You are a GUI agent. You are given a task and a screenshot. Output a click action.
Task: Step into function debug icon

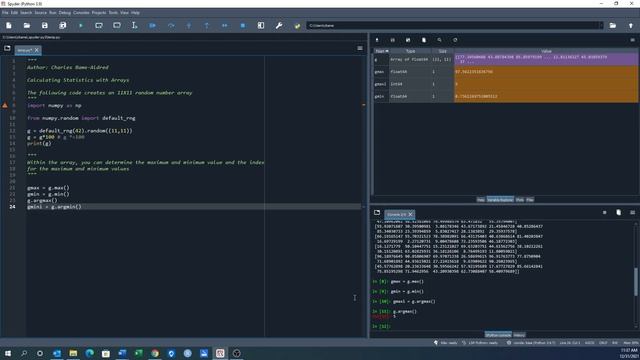click(x=189, y=25)
